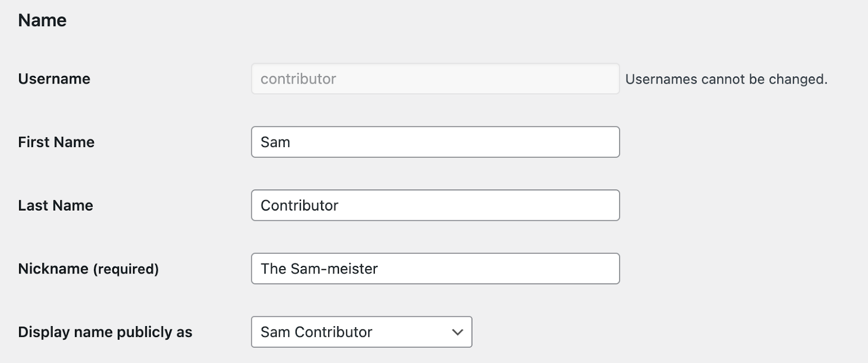Select the 'Sam Contributor' value in the dropdown
Screen dimensions: 868x363
coord(316,332)
